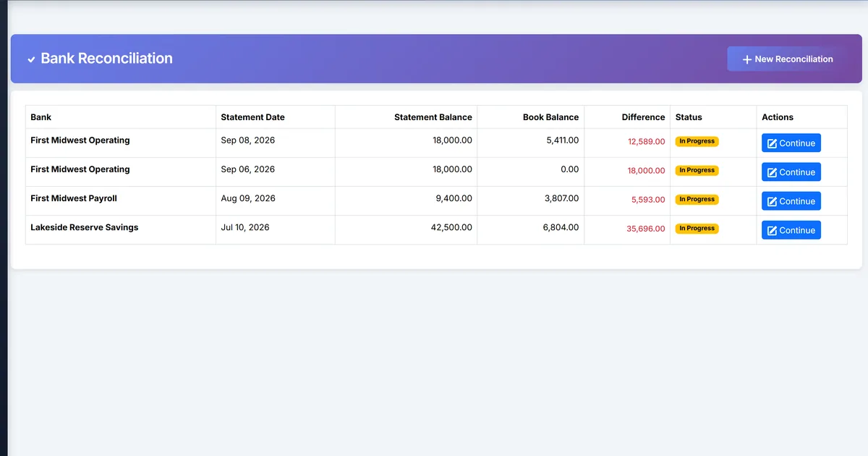Continue the Lakeside Reserve Savings reconciliation
Image resolution: width=868 pixels, height=456 pixels.
point(791,230)
